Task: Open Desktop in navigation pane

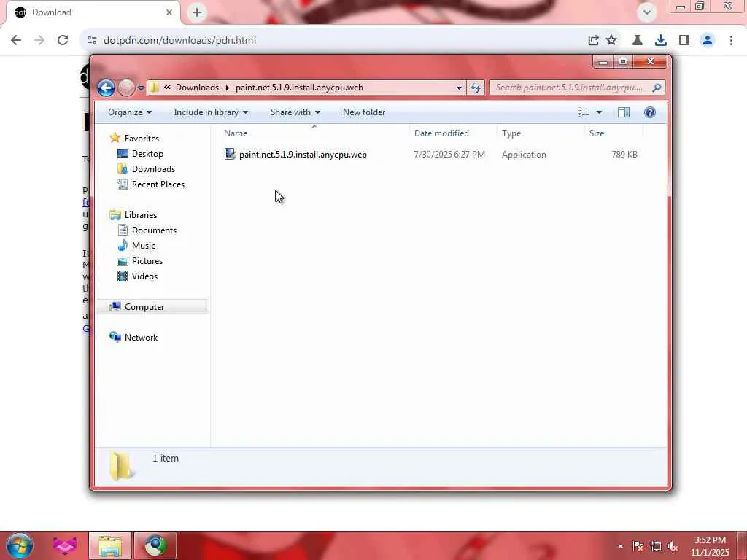Action: click(x=147, y=154)
